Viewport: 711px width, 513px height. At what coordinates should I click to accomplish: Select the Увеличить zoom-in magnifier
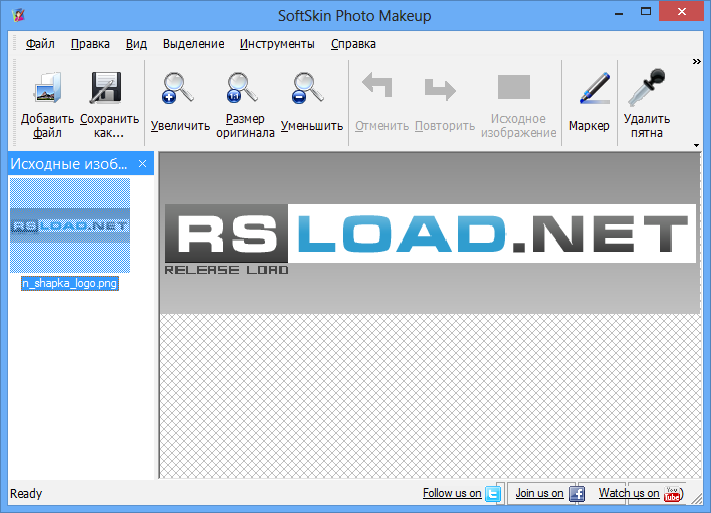pyautogui.click(x=177, y=88)
